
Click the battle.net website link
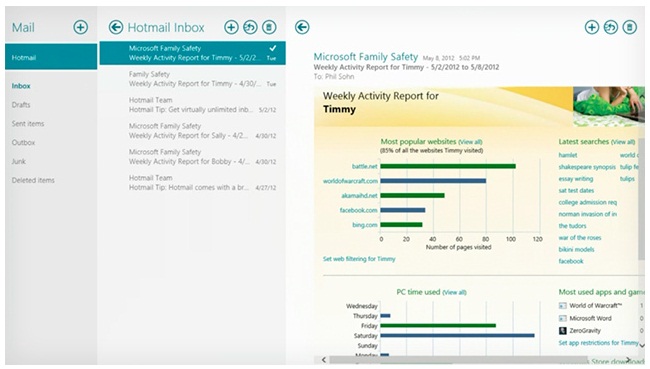tap(364, 166)
